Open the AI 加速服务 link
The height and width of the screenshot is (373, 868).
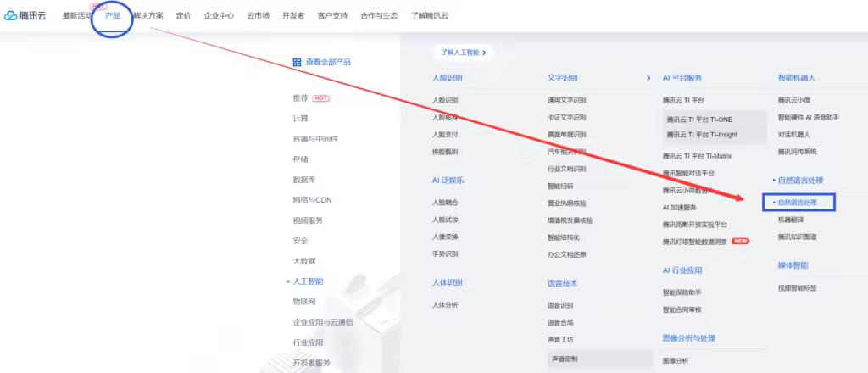[680, 208]
